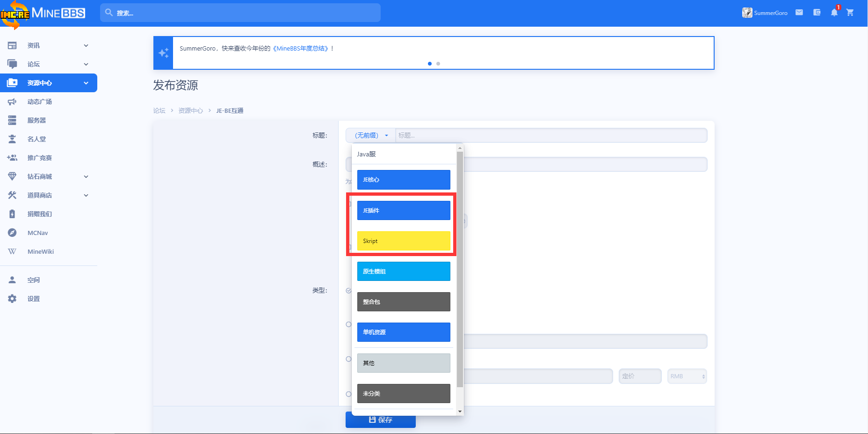Choose the yellow Skript prefix
This screenshot has width=868, height=434.
click(404, 241)
